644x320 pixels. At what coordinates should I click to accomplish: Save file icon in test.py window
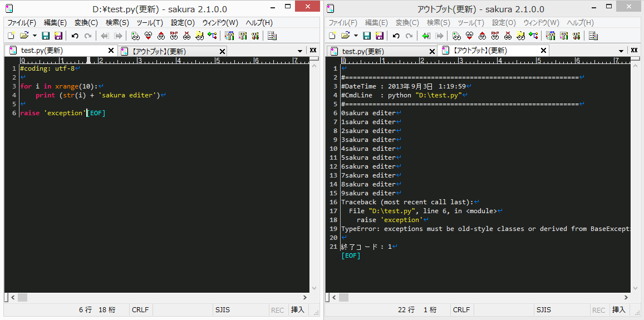tap(46, 36)
